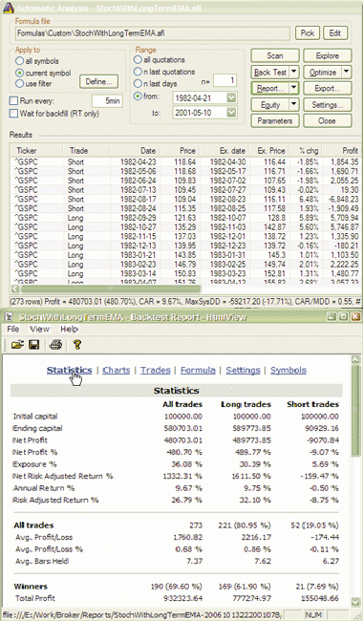Click the AmiBroker icon in Automatic Analysis title bar
364x621 pixels.
8,8
